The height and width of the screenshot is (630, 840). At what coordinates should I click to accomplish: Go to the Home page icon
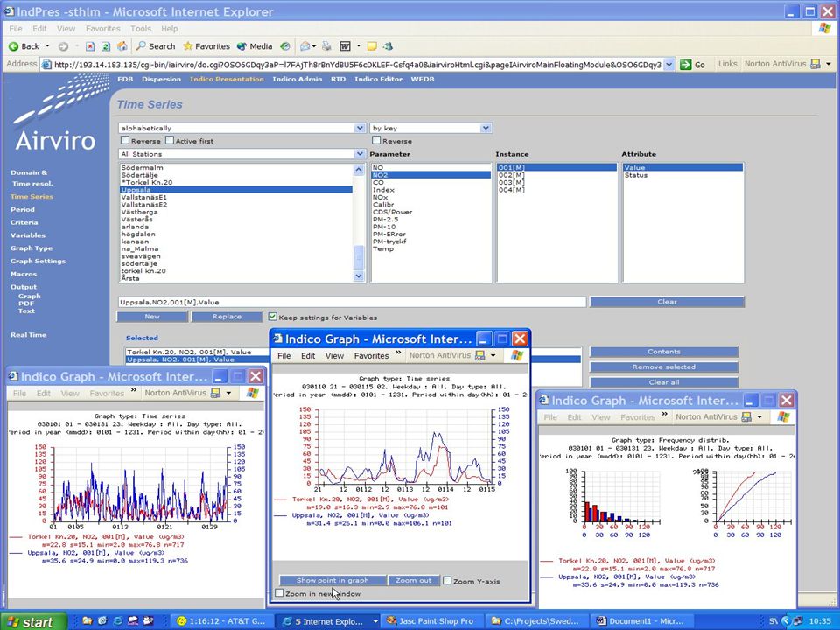[122, 46]
